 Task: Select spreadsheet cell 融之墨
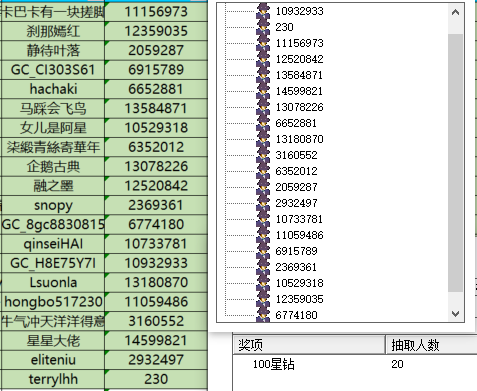tap(53, 186)
